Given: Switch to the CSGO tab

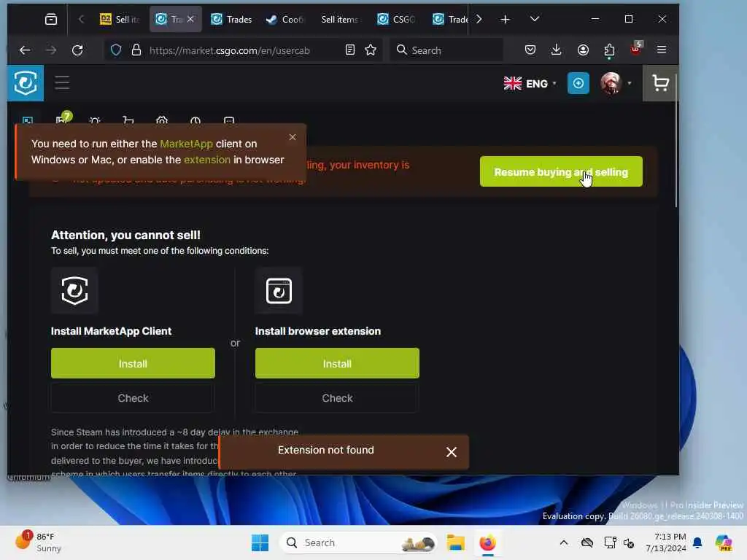Looking at the screenshot, I should 396,19.
